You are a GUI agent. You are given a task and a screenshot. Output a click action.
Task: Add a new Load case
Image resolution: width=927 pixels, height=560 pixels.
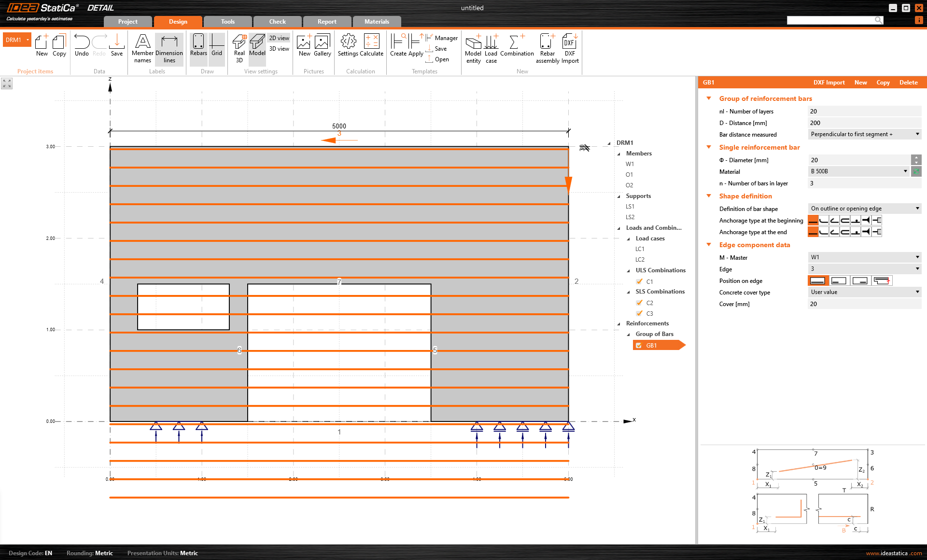(491, 47)
